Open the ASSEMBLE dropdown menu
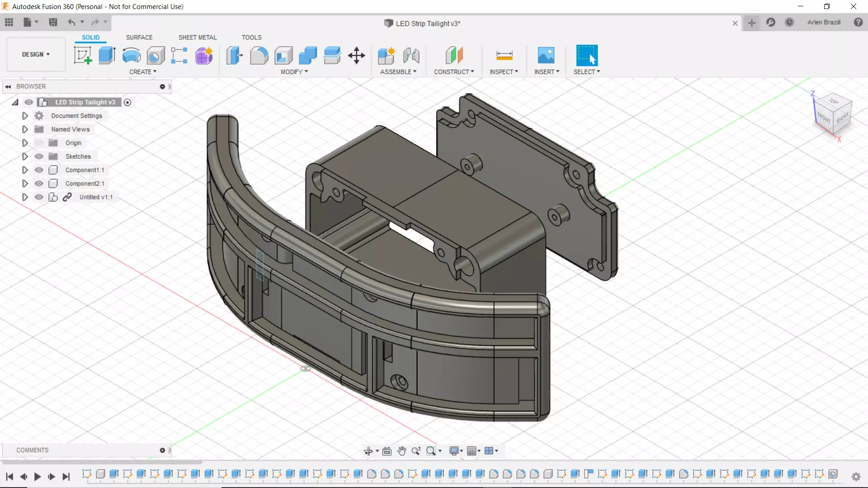The height and width of the screenshot is (488, 868). (398, 72)
